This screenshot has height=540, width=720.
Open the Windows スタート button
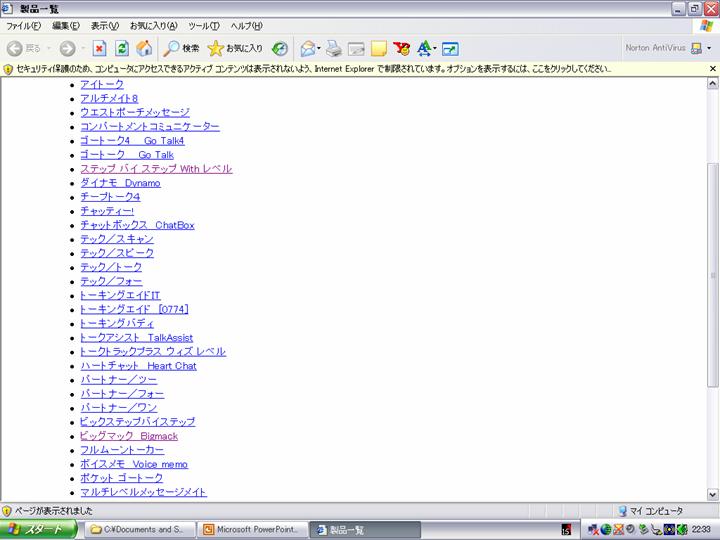[x=38, y=529]
